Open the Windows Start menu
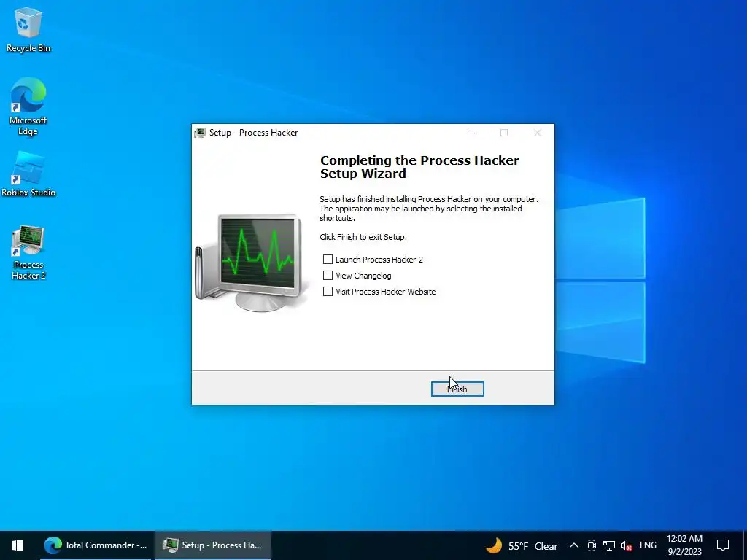Viewport: 747px width, 560px height. point(18,545)
